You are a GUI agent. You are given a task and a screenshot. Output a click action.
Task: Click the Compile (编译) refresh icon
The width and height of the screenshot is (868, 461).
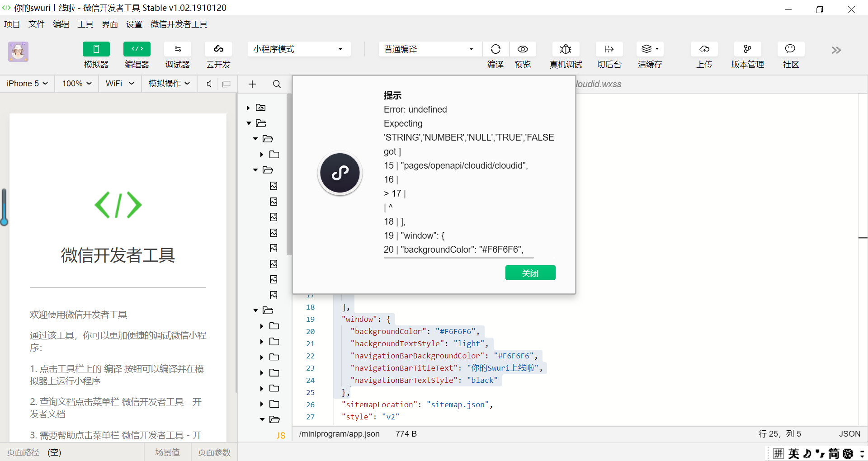click(495, 49)
